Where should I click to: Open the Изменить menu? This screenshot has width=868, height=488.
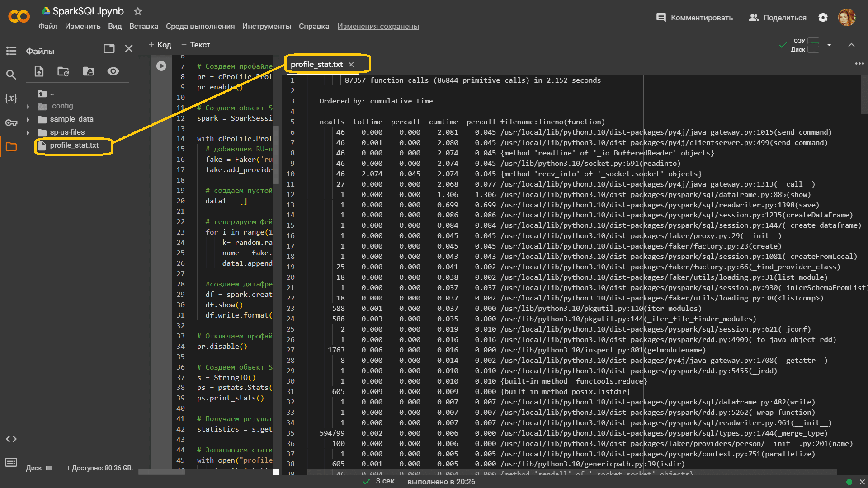click(83, 26)
